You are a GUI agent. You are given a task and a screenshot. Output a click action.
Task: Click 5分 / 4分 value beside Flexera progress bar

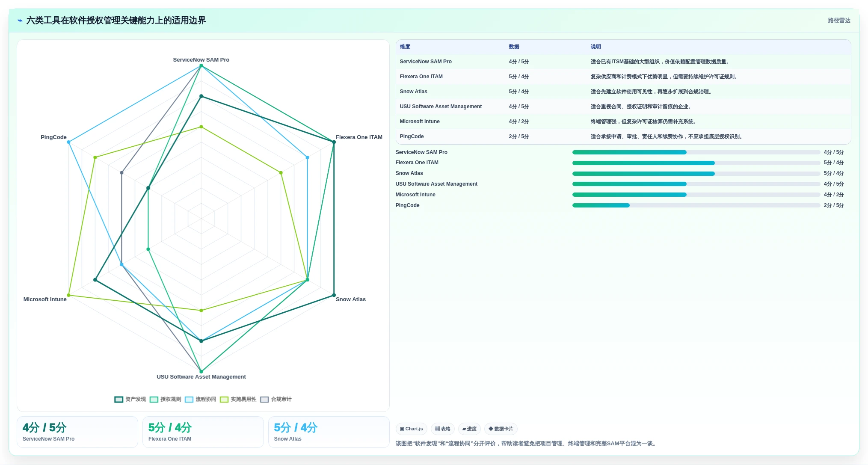click(834, 163)
